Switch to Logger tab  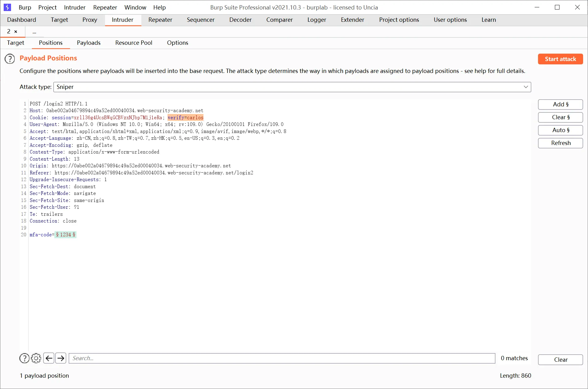tap(317, 20)
